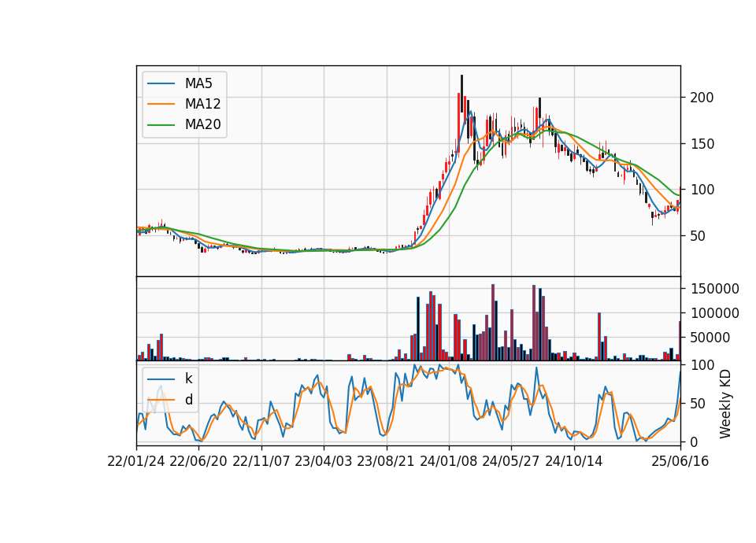Click the Weekly KD axis title
Image resolution: width=756 pixels, height=543 pixels.
(x=725, y=404)
